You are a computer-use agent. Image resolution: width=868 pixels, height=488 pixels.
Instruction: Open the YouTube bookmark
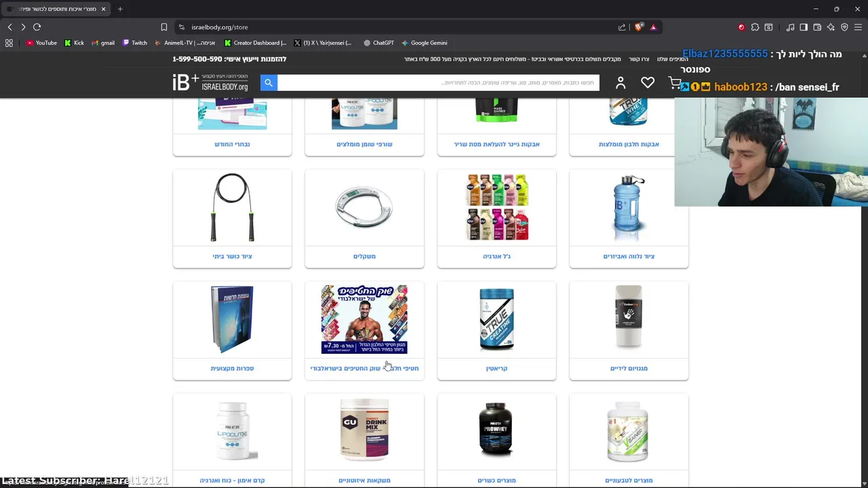[41, 43]
